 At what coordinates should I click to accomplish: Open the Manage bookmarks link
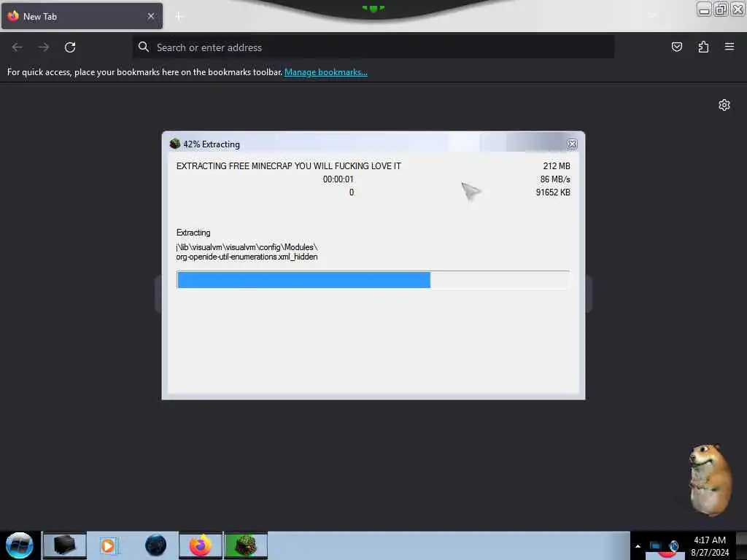(326, 72)
